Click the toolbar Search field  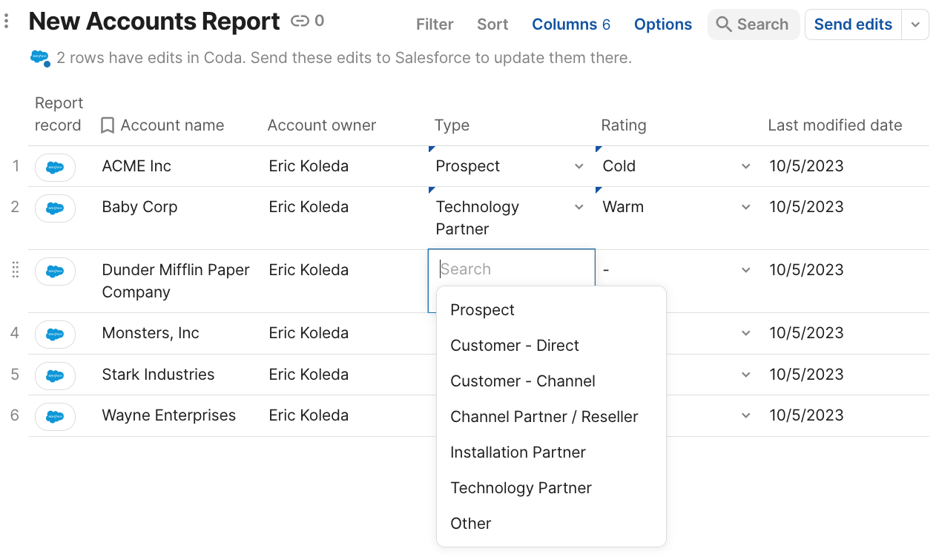(x=754, y=24)
